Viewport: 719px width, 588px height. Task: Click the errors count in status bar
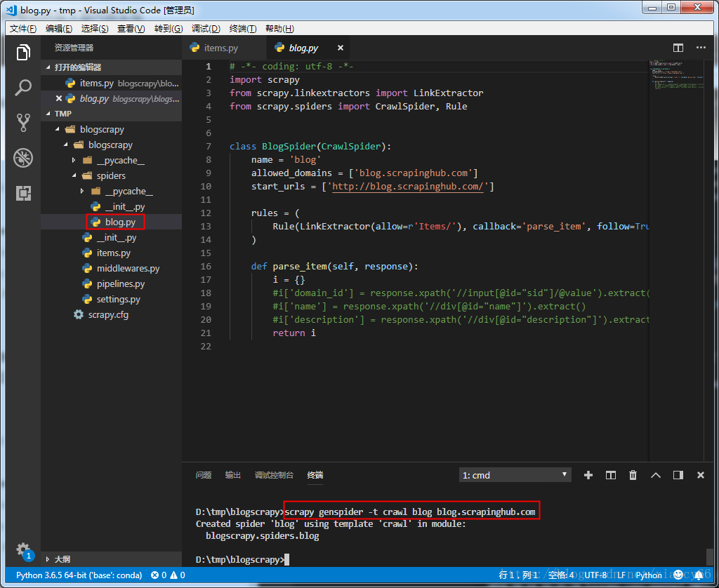(x=159, y=575)
